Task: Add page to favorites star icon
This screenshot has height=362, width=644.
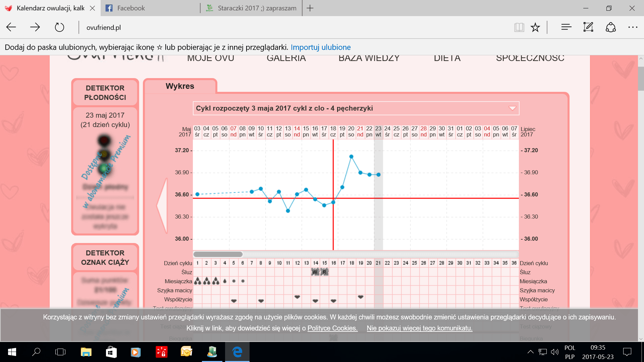Action: [x=535, y=27]
